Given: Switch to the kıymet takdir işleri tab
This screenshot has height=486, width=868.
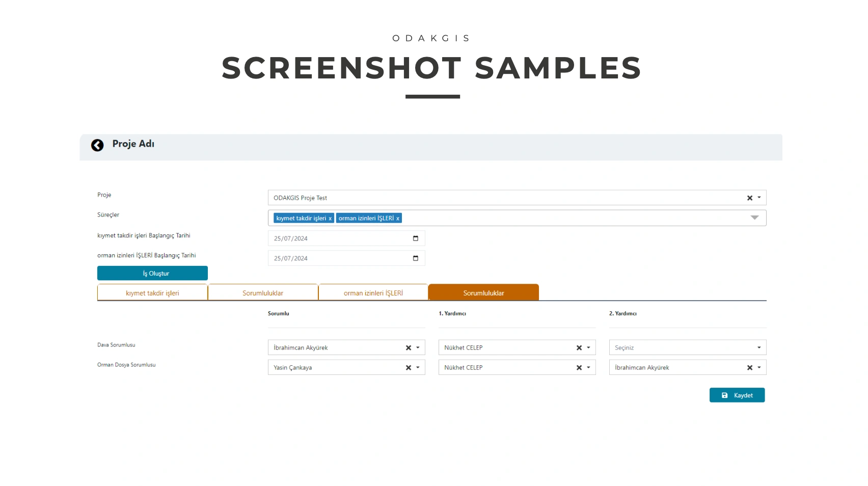Looking at the screenshot, I should pos(152,293).
